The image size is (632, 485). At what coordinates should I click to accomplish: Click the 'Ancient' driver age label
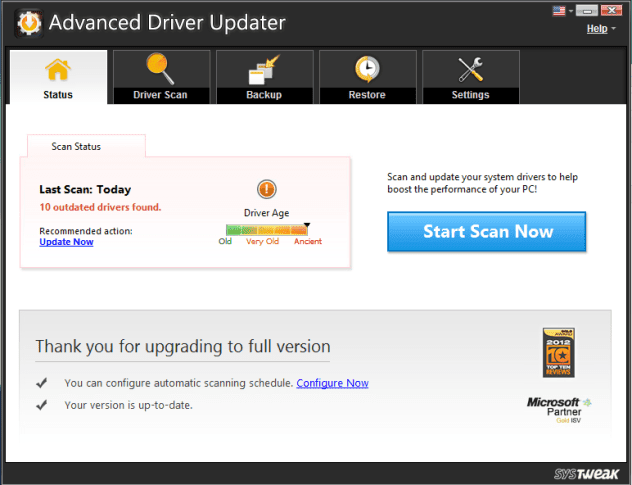[x=308, y=241]
